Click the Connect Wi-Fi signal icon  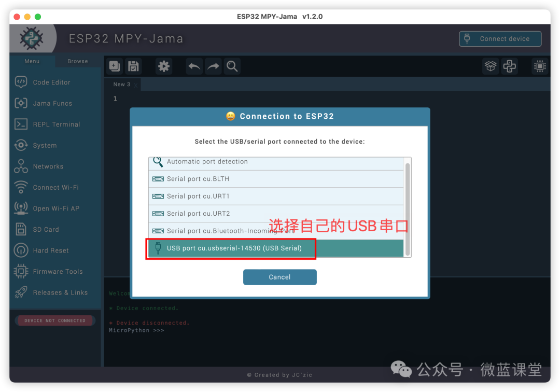click(x=21, y=187)
